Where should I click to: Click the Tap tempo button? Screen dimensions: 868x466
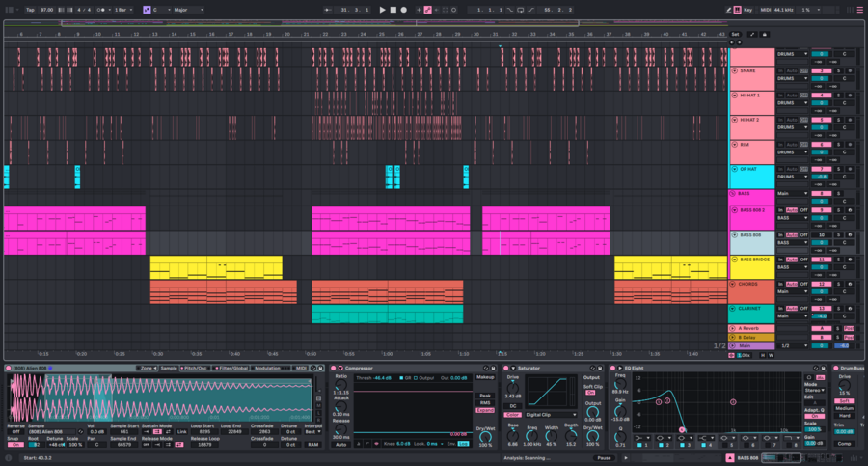pyautogui.click(x=30, y=9)
